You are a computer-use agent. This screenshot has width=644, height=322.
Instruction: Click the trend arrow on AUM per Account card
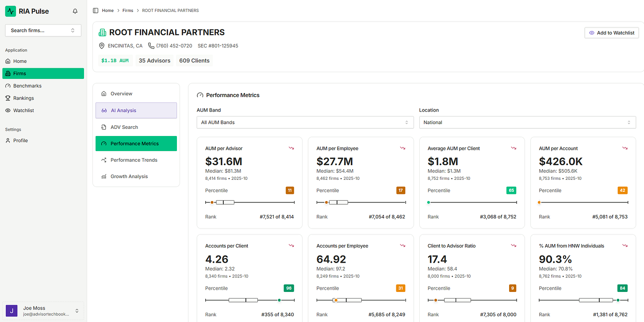coord(625,148)
